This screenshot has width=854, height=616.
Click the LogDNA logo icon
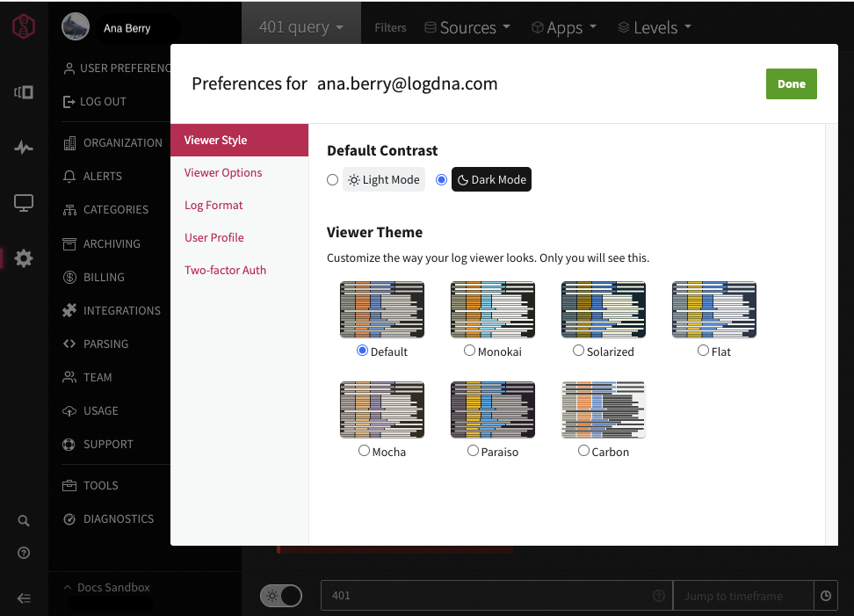coord(24,25)
